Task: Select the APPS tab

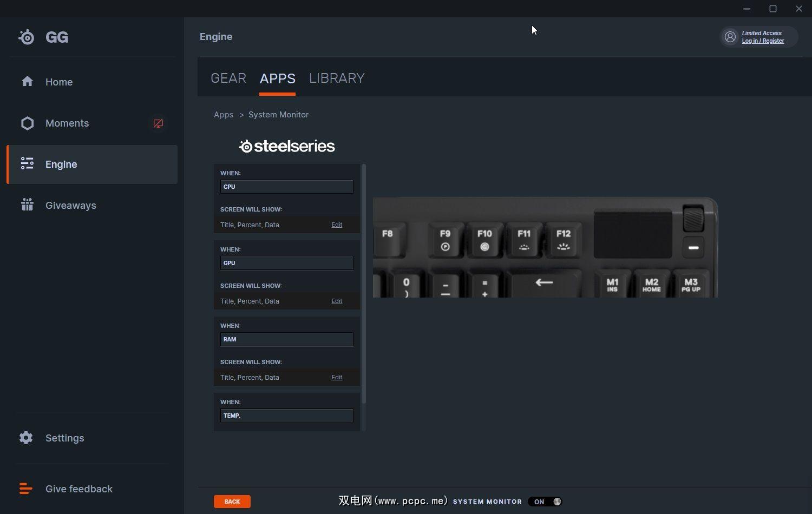Action: click(x=278, y=78)
